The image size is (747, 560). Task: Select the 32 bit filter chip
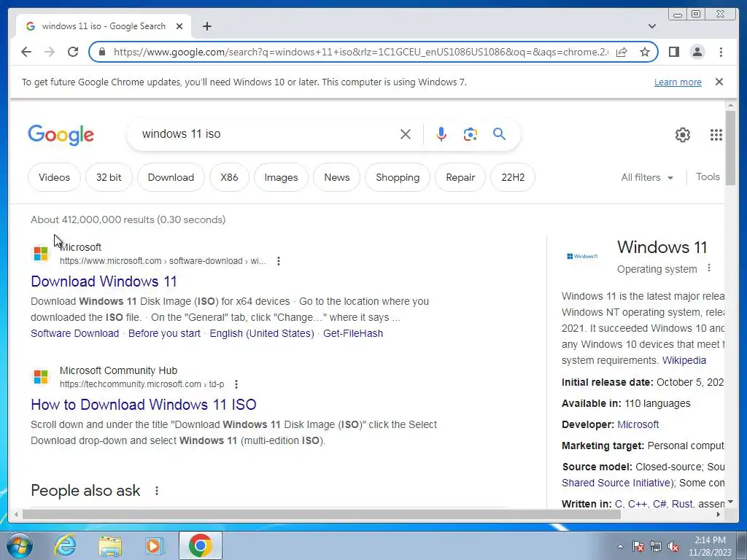pos(109,177)
